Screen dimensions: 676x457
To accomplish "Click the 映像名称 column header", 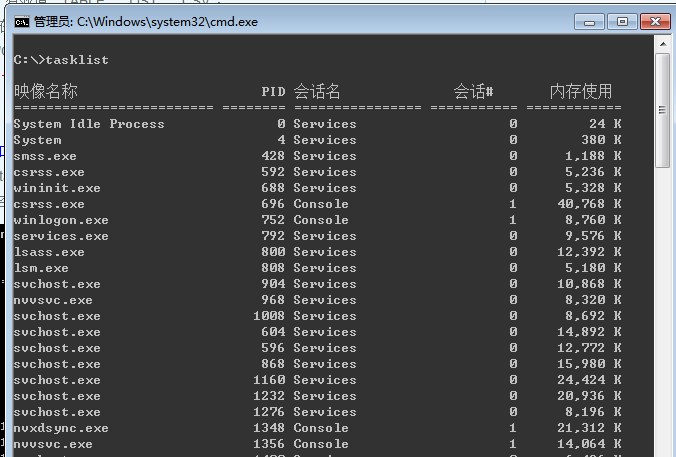I will point(46,91).
